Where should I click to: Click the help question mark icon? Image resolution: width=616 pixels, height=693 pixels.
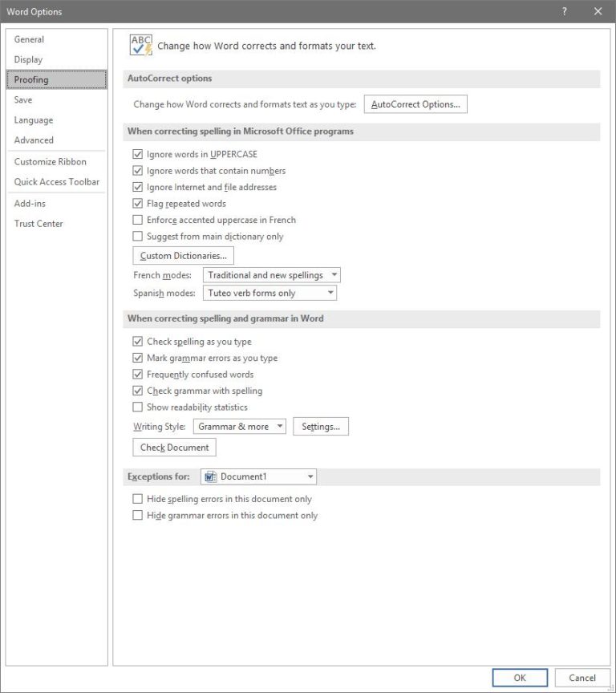(x=565, y=11)
